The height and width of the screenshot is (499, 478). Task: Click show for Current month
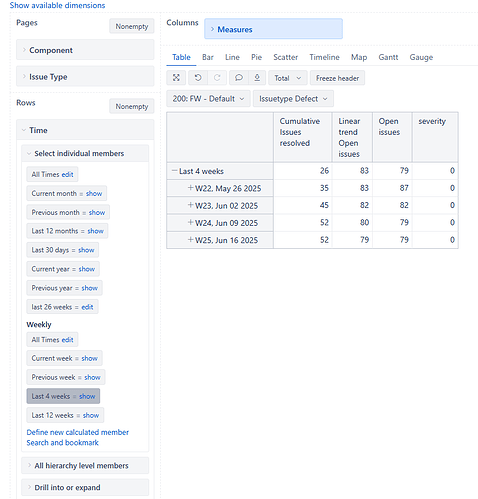pos(94,193)
